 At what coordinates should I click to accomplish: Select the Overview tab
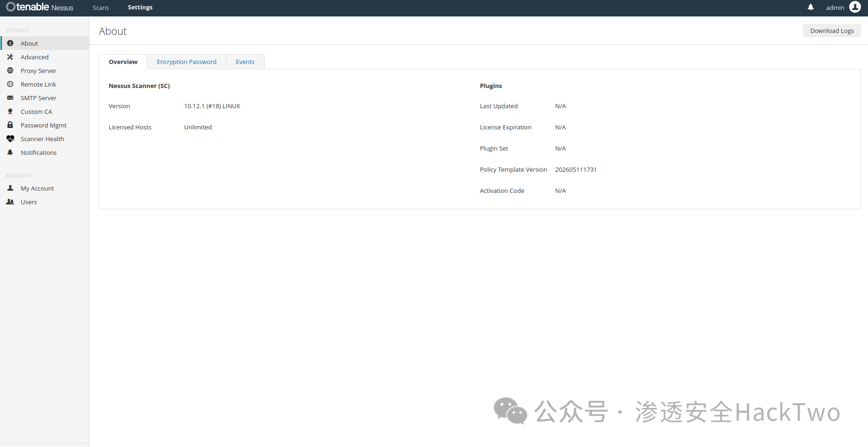[x=123, y=62]
